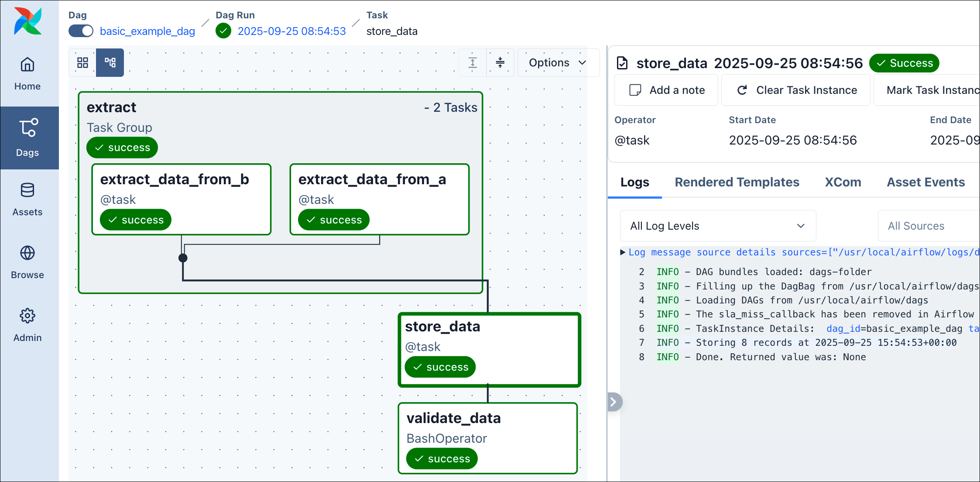The height and width of the screenshot is (482, 980).
Task: Collapse the task details side panel
Action: (614, 401)
